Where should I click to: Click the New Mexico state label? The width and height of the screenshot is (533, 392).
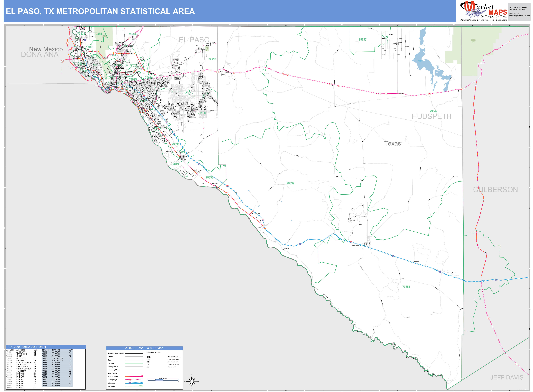tap(46, 49)
